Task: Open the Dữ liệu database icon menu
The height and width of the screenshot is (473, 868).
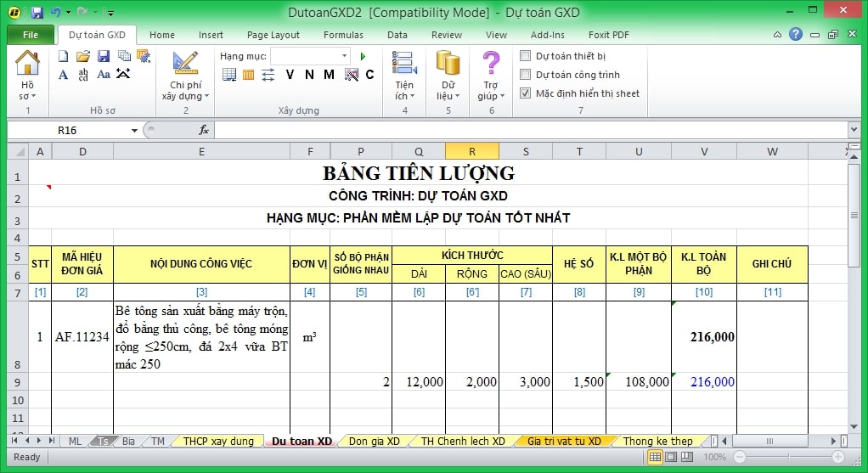Action: pyautogui.click(x=448, y=75)
